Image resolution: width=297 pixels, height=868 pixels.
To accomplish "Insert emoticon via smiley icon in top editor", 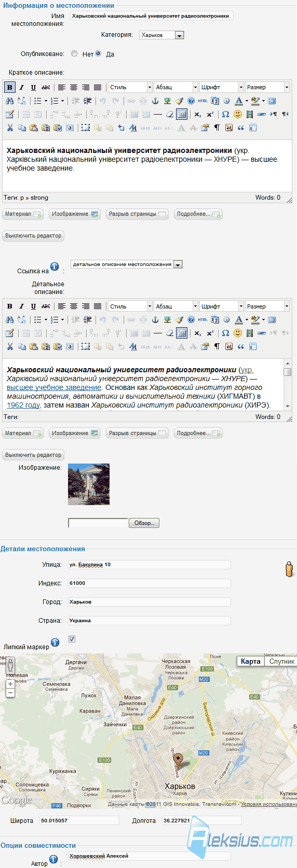I will [x=238, y=114].
